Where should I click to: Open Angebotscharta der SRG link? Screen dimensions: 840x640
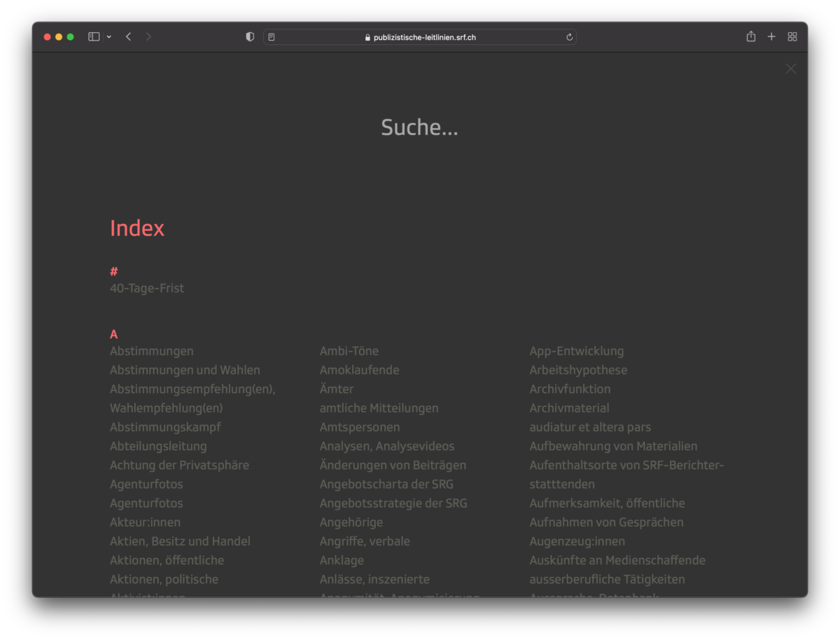tap(386, 485)
